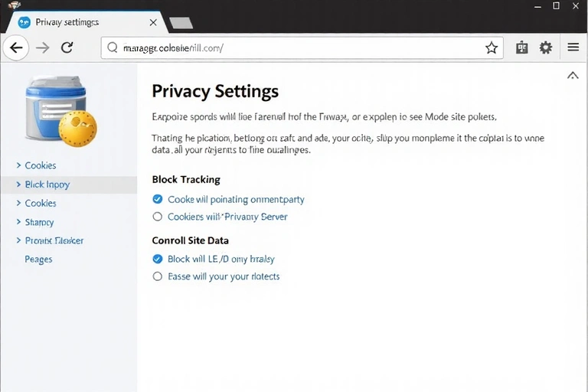Open the hamburger menu

coord(573,47)
